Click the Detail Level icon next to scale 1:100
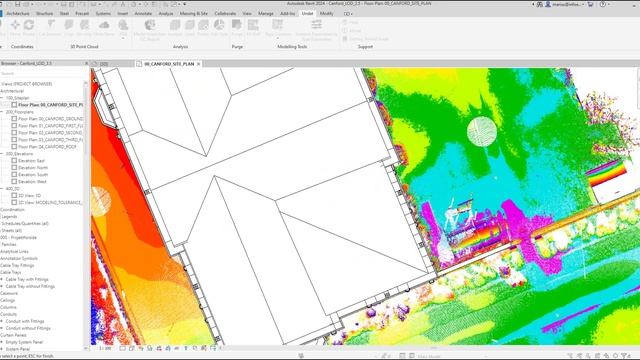This screenshot has width=640, height=360. coord(123,348)
